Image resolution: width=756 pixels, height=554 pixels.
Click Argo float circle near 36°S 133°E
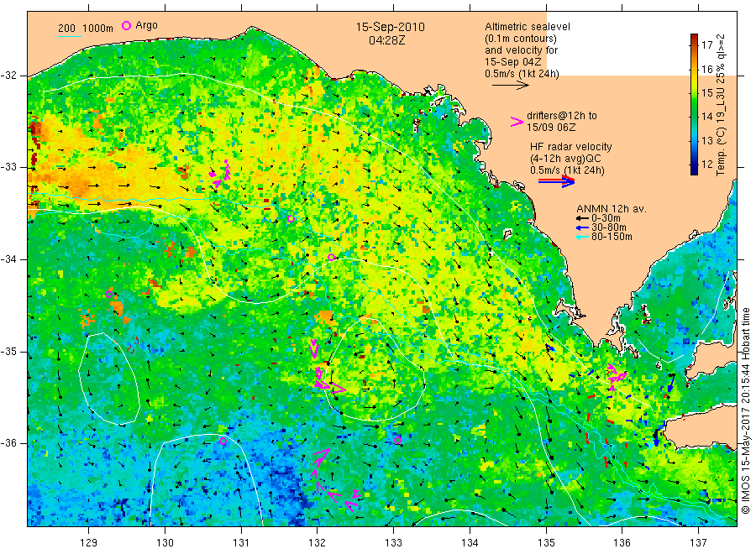click(397, 441)
